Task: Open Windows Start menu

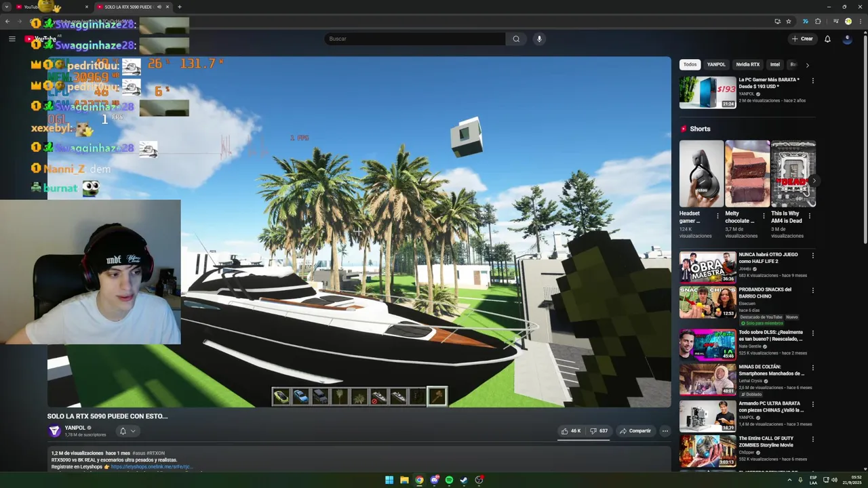Action: 389,480
